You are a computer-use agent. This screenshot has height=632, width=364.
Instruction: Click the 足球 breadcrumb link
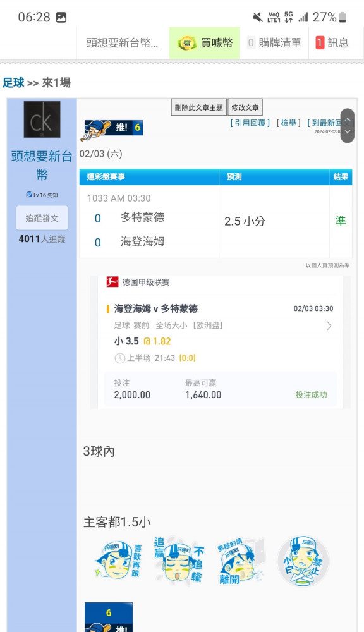[x=13, y=83]
